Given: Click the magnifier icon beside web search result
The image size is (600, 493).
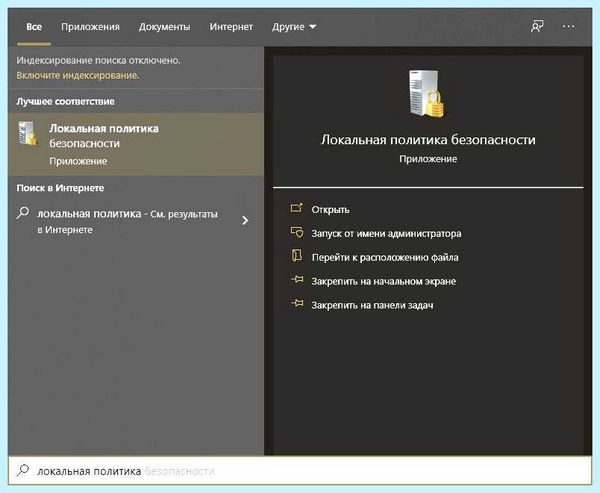Looking at the screenshot, I should coord(23,212).
